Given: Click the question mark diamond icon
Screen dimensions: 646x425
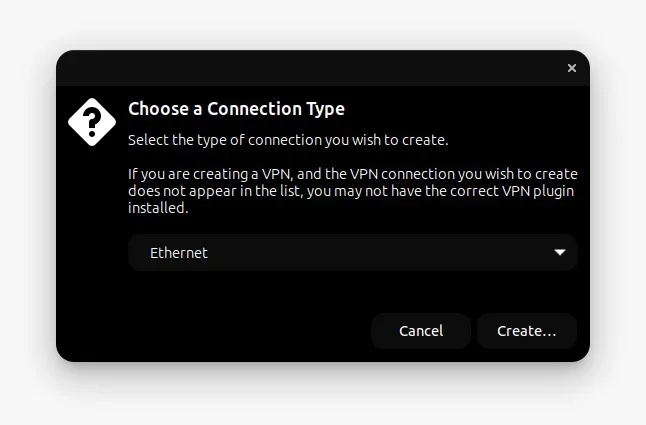Looking at the screenshot, I should 92,122.
